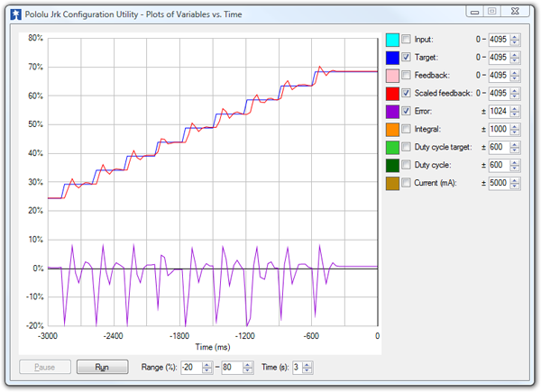Disable the Scaled feedback checkbox

(x=407, y=94)
